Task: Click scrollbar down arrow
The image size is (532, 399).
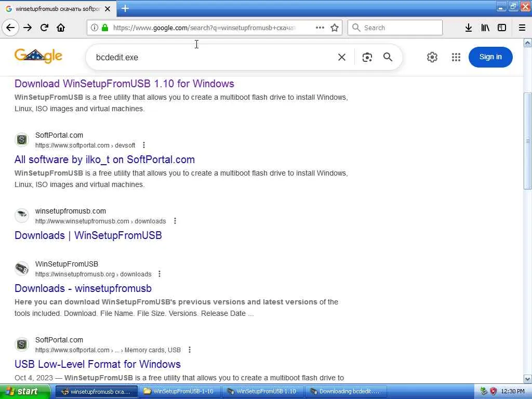Action: (x=528, y=379)
